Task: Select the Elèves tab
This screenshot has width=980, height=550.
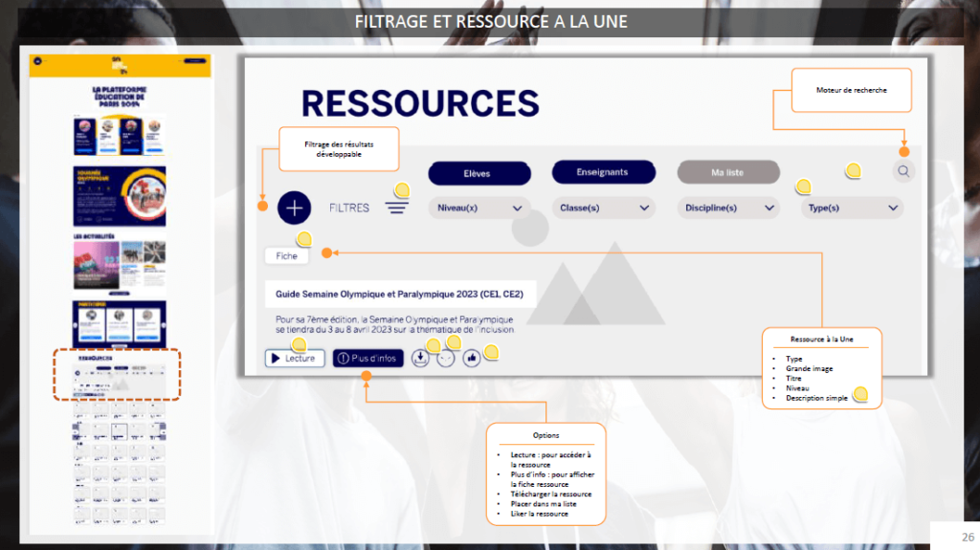Action: (479, 173)
